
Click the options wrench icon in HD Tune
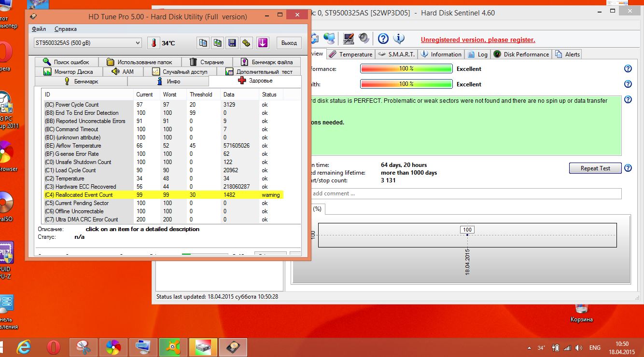coord(246,43)
